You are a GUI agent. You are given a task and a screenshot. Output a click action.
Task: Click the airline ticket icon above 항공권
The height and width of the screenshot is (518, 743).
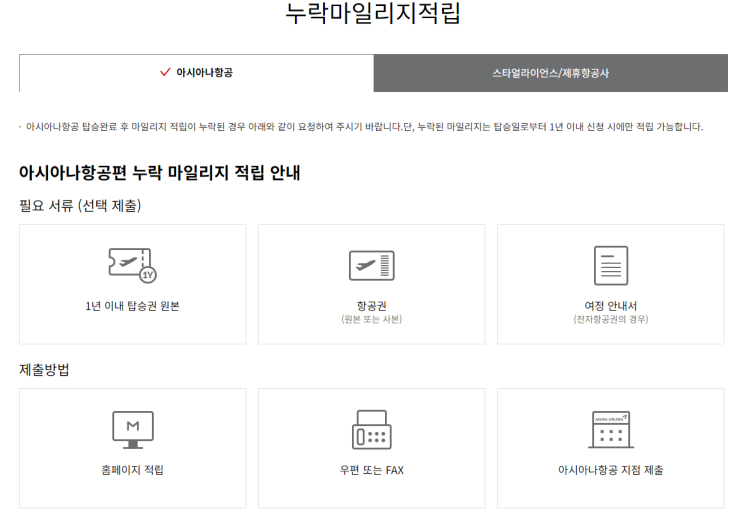(372, 265)
